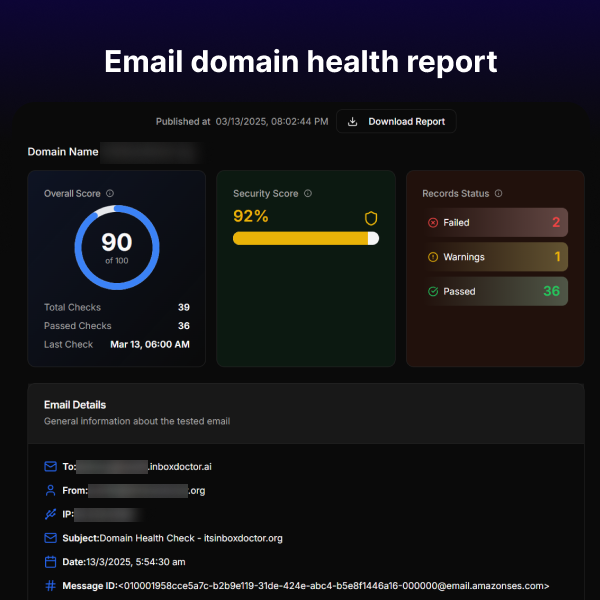Click the Download Report button
The width and height of the screenshot is (600, 600).
tap(396, 121)
